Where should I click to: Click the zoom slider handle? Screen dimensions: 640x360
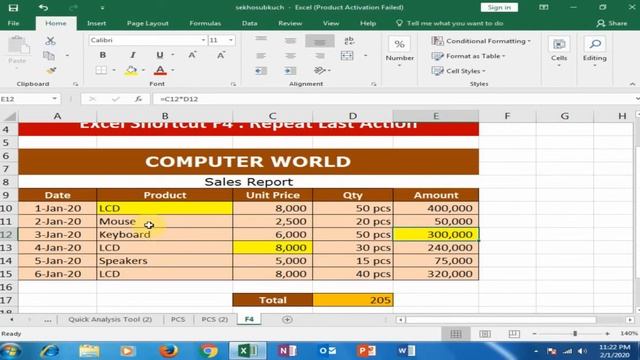coord(575,333)
